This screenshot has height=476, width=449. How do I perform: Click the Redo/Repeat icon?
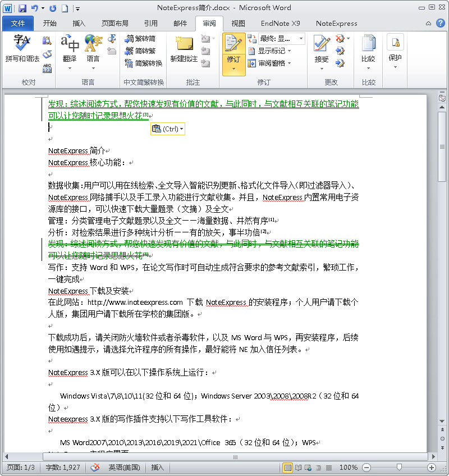click(x=53, y=8)
